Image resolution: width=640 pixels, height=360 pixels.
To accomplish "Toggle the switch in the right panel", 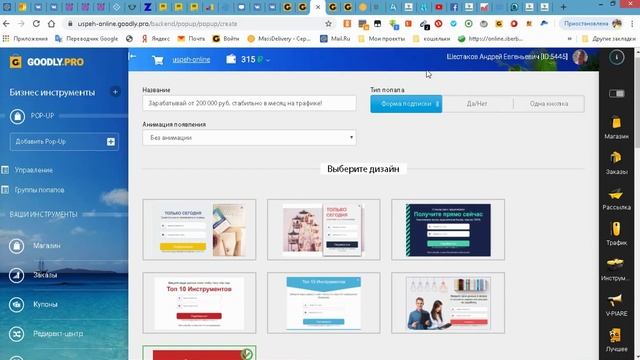I will (616, 93).
